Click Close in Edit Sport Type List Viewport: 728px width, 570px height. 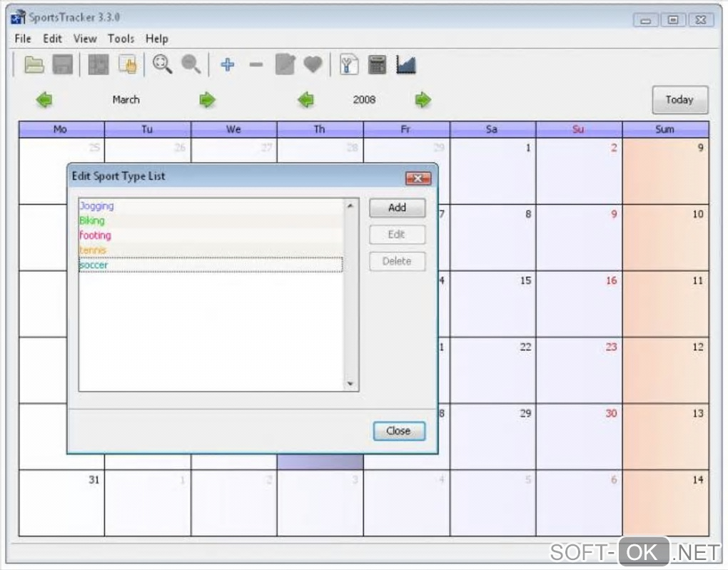click(x=399, y=431)
